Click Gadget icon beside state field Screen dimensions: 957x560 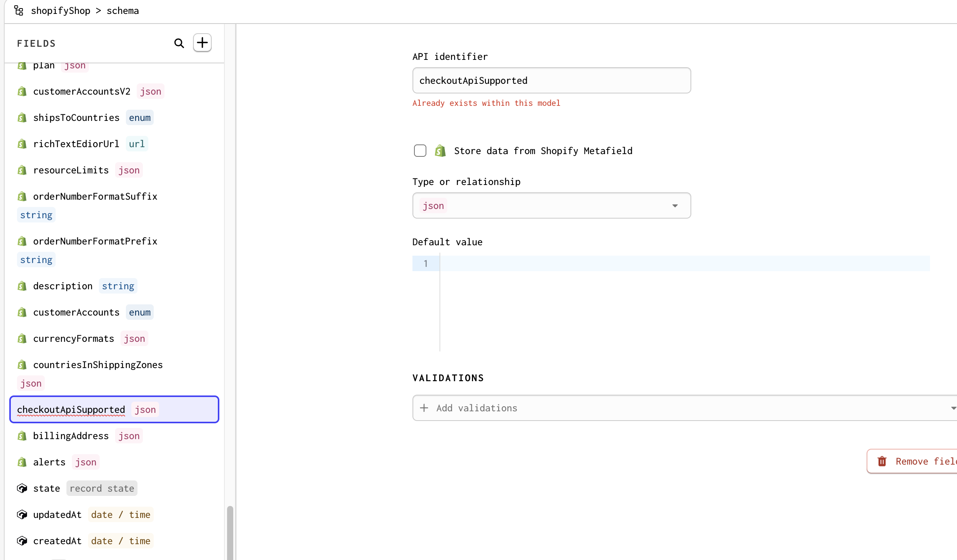click(22, 489)
